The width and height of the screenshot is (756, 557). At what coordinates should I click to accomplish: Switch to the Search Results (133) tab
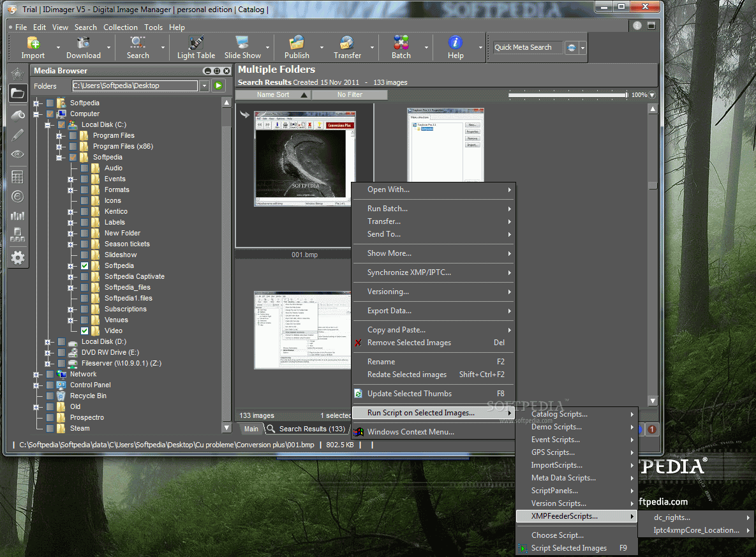pyautogui.click(x=307, y=429)
